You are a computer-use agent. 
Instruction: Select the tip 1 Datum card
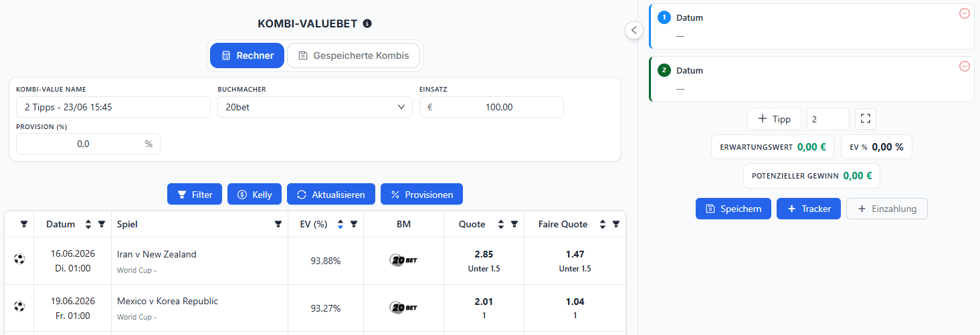click(811, 27)
